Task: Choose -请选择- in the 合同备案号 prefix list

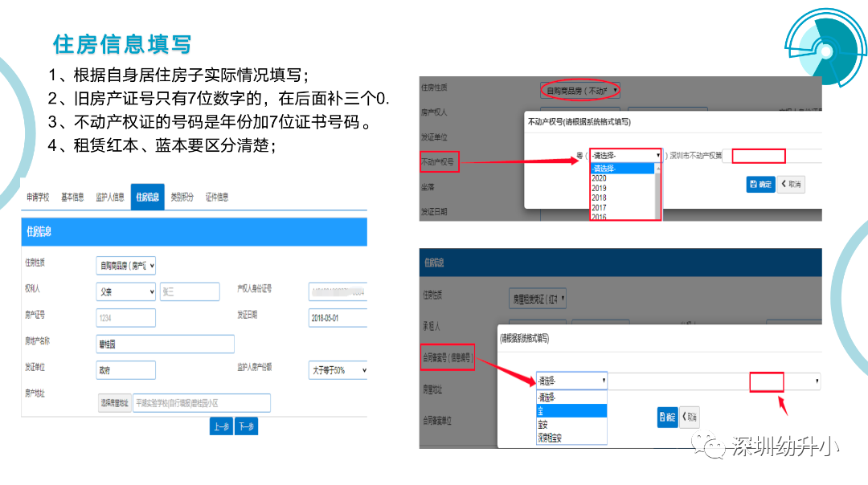Action: [572, 397]
